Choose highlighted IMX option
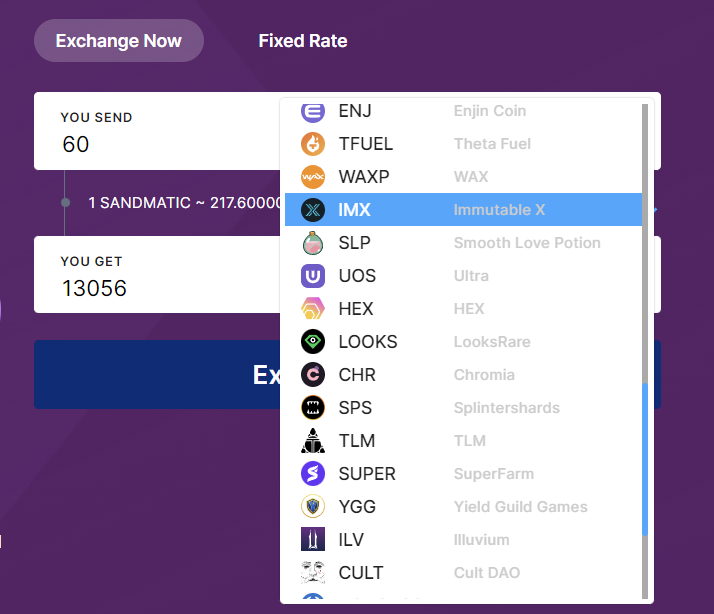714x614 pixels. [x=463, y=210]
